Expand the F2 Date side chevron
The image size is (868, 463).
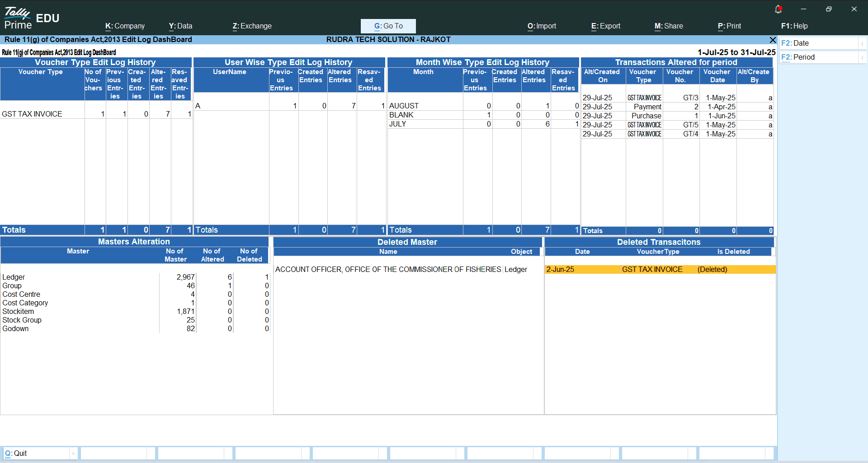pos(862,43)
